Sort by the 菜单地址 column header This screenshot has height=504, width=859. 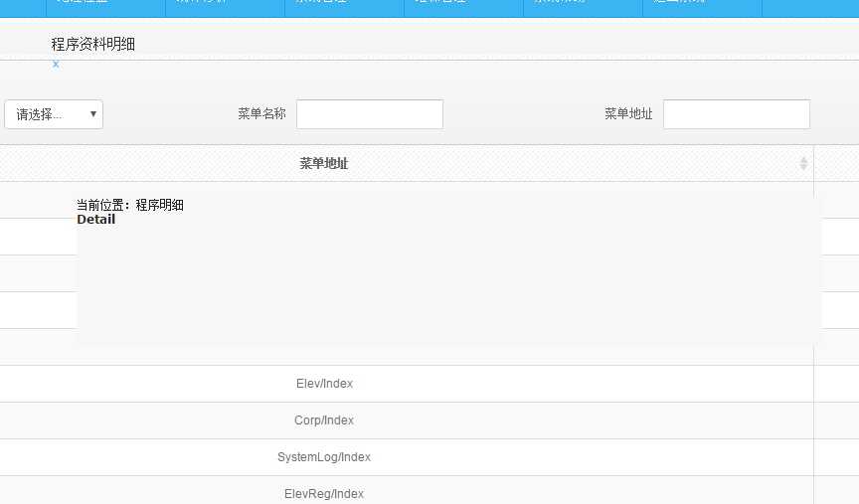pyautogui.click(x=324, y=163)
